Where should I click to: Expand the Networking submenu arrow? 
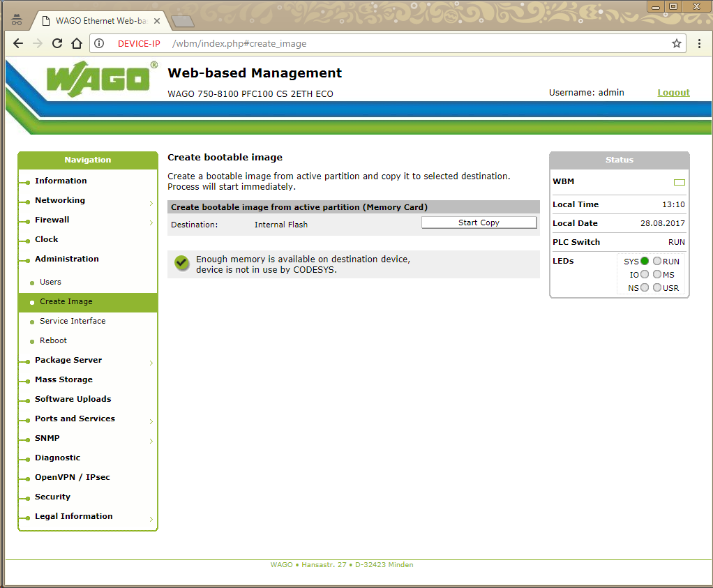pyautogui.click(x=151, y=203)
